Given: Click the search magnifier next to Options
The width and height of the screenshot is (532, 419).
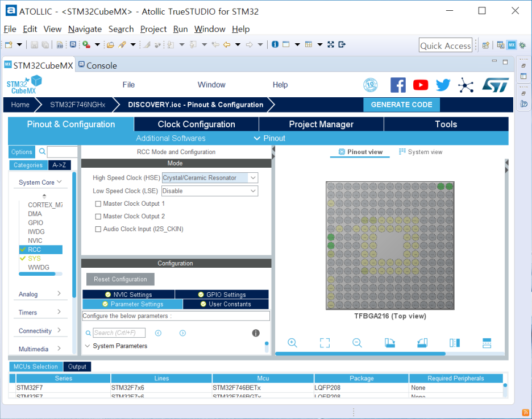Looking at the screenshot, I should [x=42, y=152].
